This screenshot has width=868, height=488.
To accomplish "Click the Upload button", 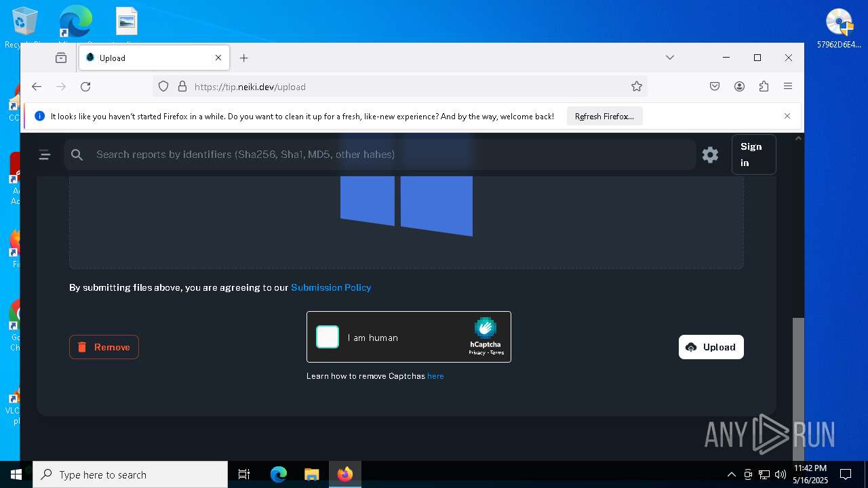I will pyautogui.click(x=711, y=347).
